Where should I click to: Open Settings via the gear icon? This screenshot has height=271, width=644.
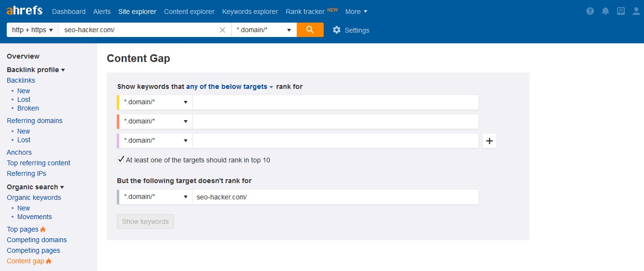point(337,30)
